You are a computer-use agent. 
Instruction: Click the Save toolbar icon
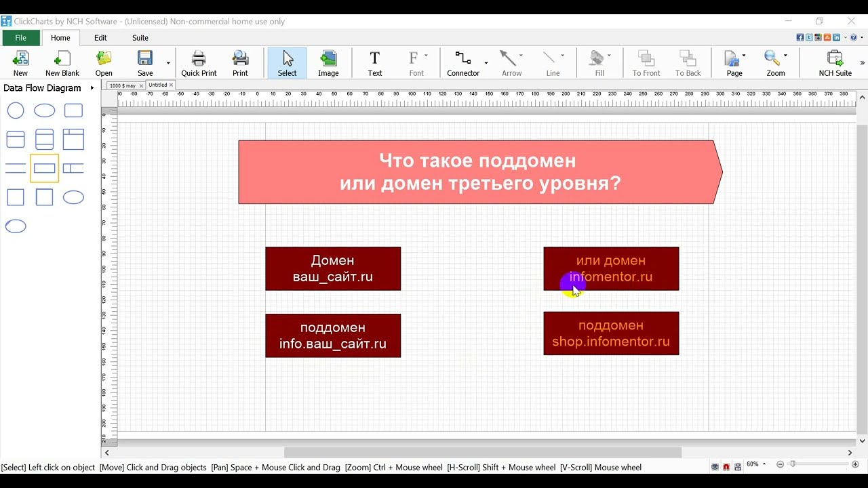coord(145,59)
